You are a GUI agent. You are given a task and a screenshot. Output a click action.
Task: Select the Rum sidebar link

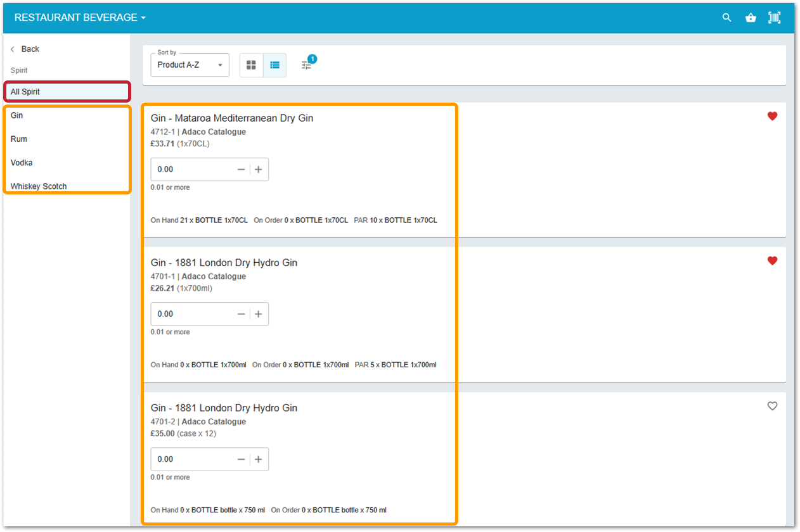click(19, 139)
